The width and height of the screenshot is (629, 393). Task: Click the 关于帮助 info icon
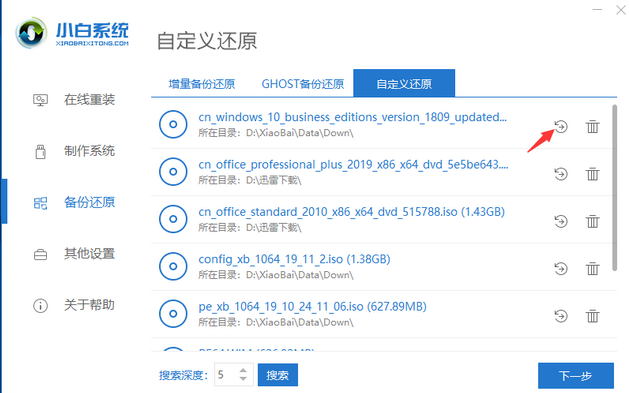tap(40, 306)
